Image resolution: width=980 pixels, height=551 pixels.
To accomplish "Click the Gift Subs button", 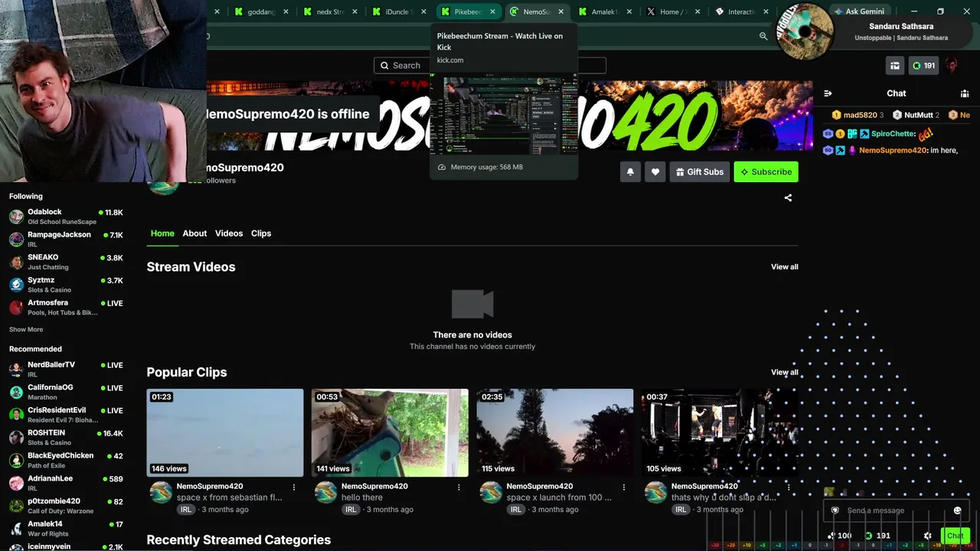I will click(x=700, y=172).
